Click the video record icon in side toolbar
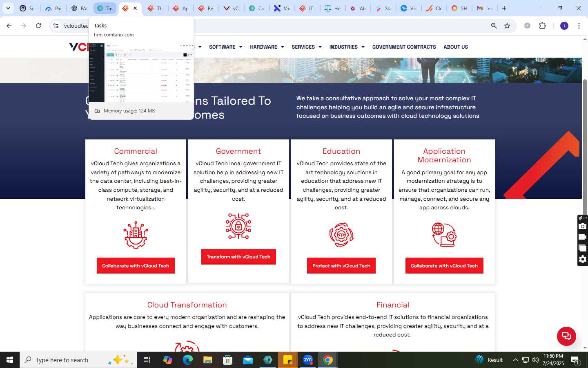This screenshot has height=368, width=588. (583, 237)
